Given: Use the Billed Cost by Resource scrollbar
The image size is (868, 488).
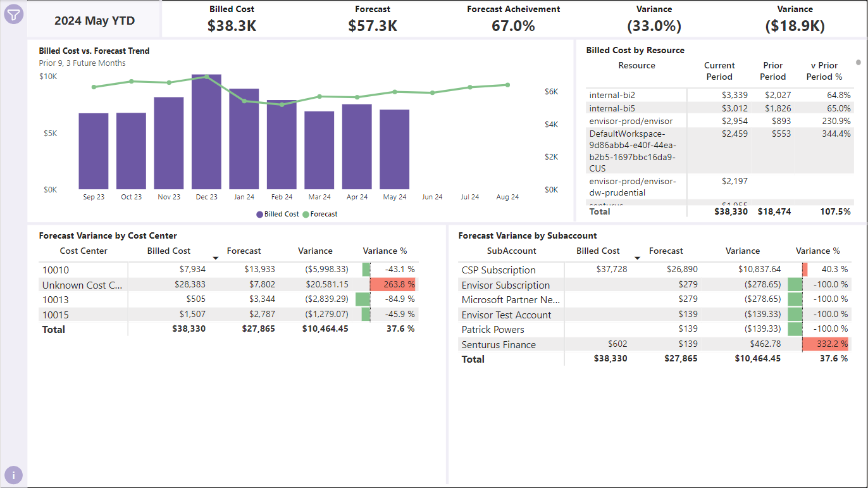Looking at the screenshot, I should [859, 63].
